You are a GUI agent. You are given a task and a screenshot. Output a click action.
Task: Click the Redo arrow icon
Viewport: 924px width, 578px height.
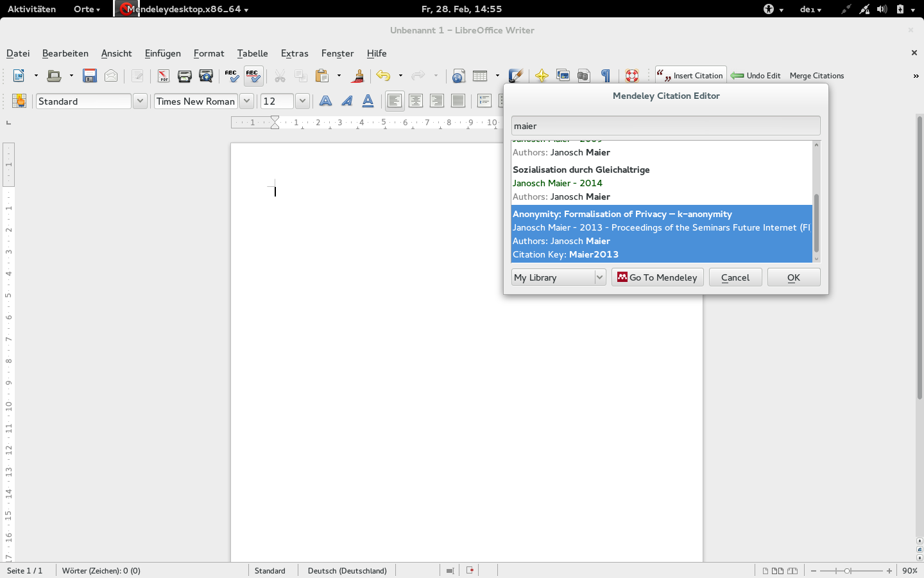point(418,76)
